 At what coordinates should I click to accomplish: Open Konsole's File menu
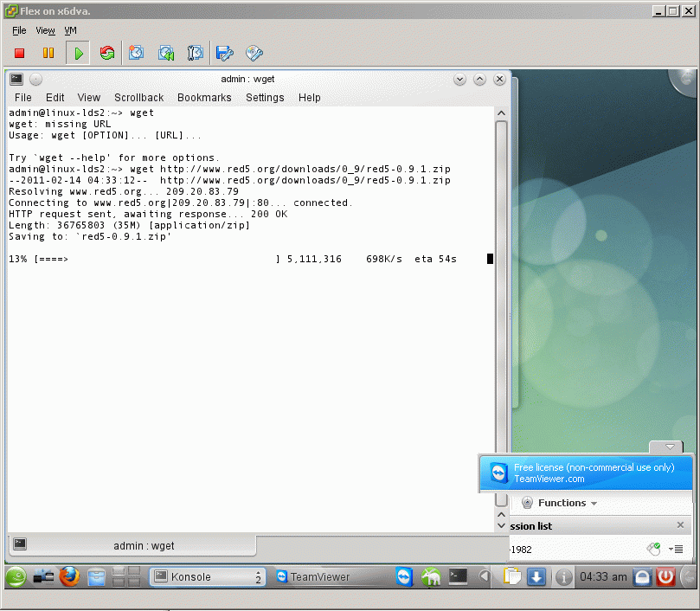pos(22,98)
